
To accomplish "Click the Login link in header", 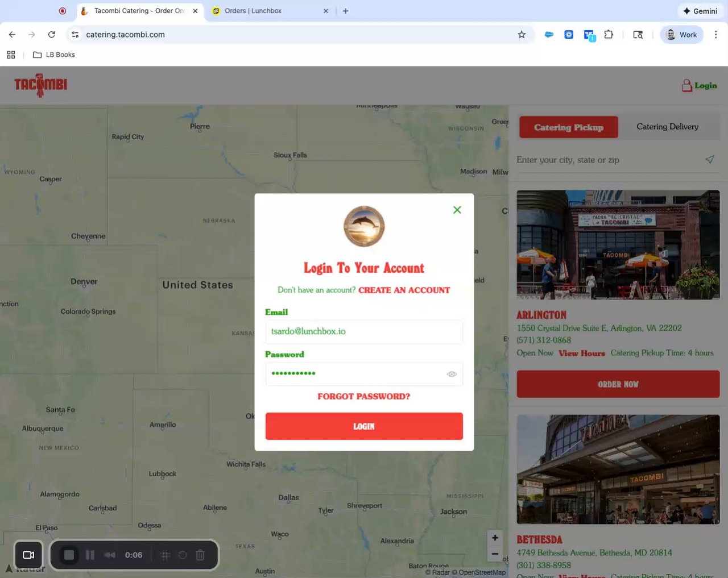I will 706,86.
